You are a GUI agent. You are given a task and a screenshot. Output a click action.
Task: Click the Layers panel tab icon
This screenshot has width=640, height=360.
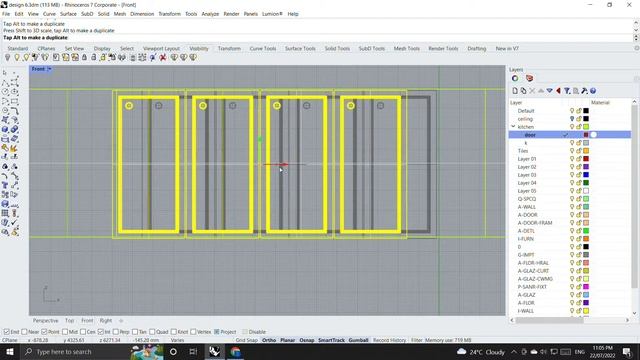[x=515, y=78]
